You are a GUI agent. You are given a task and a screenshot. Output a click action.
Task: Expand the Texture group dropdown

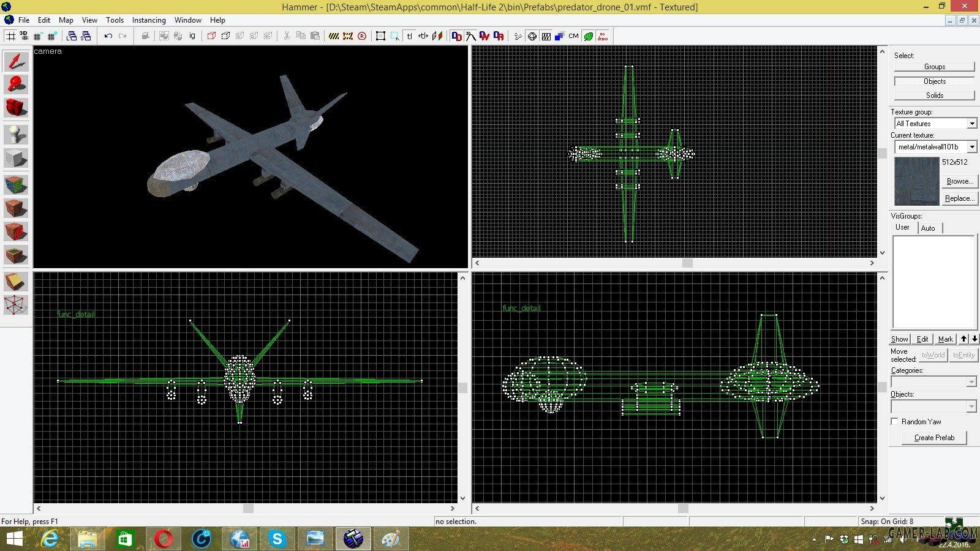tap(972, 123)
